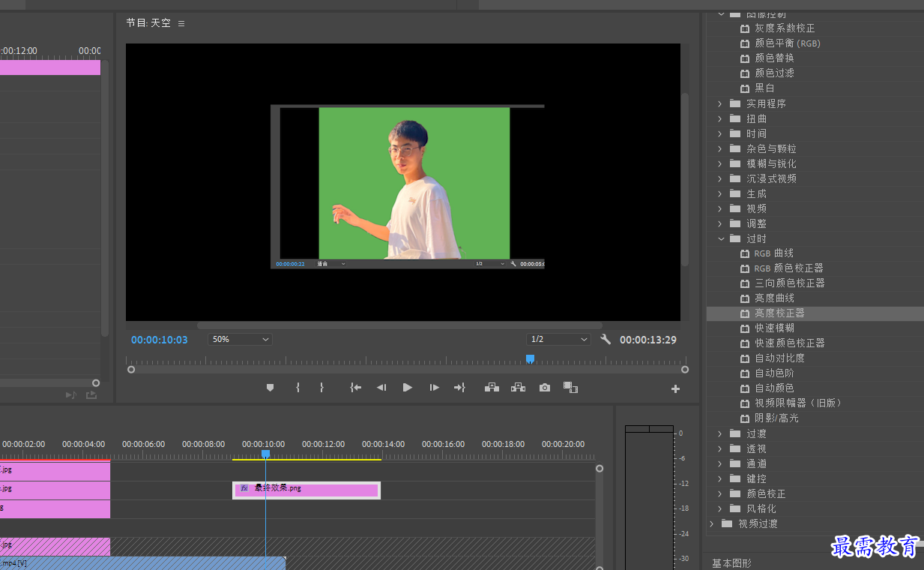Click timeline ruler at 00:00:16:00

(x=443, y=445)
